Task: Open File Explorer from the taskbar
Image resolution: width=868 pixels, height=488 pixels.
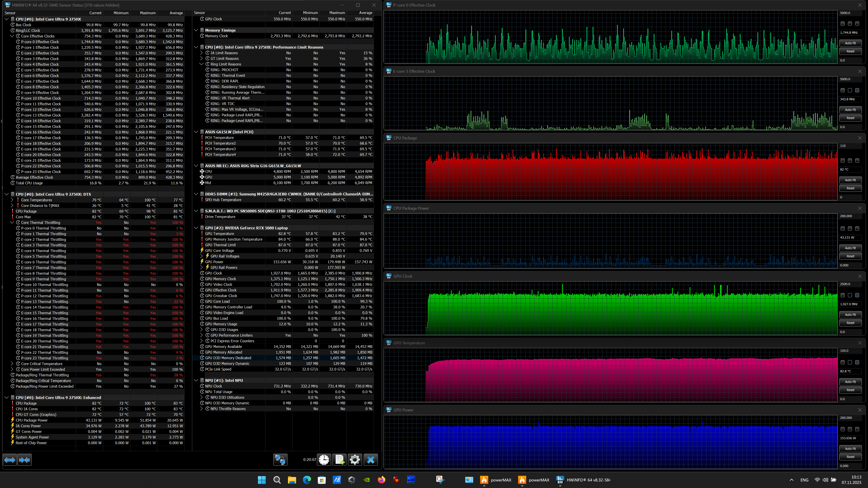Action: [292, 480]
